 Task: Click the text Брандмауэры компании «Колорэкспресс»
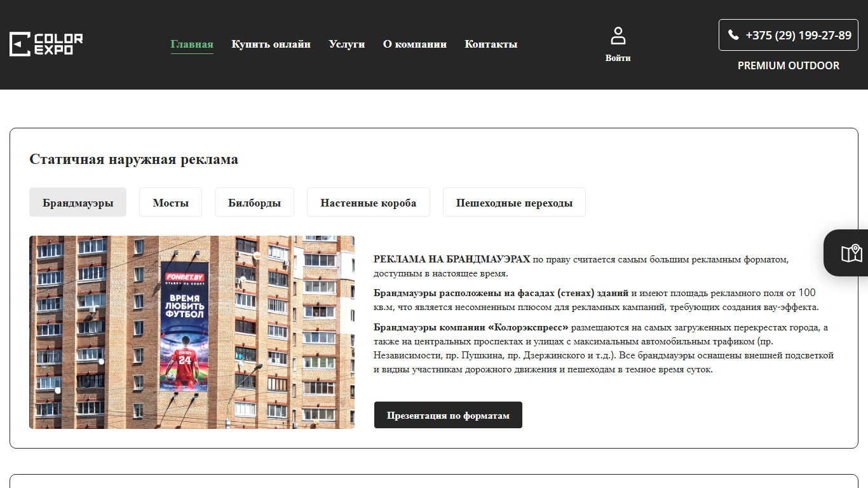(x=471, y=328)
